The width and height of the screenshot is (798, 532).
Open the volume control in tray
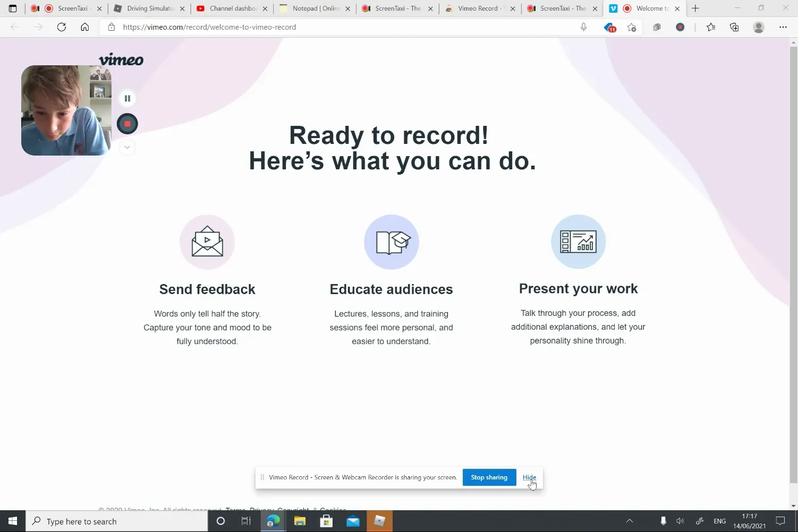click(680, 521)
